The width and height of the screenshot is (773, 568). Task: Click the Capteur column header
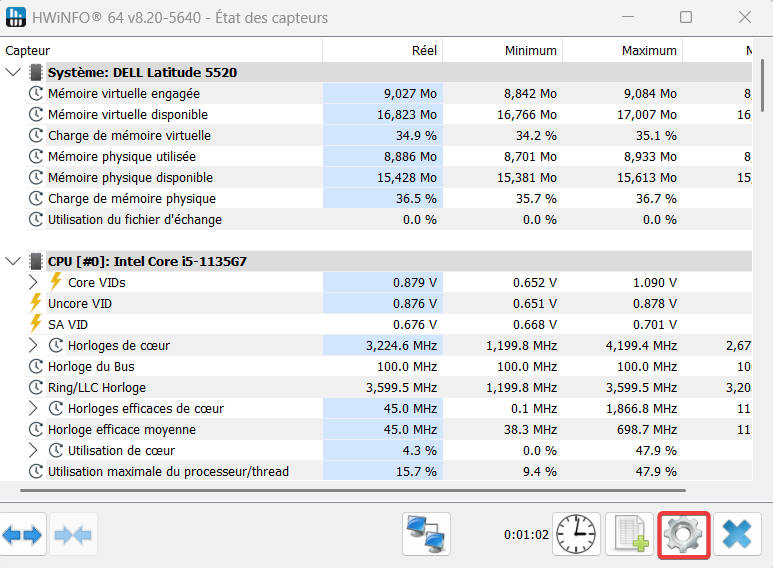tap(161, 50)
